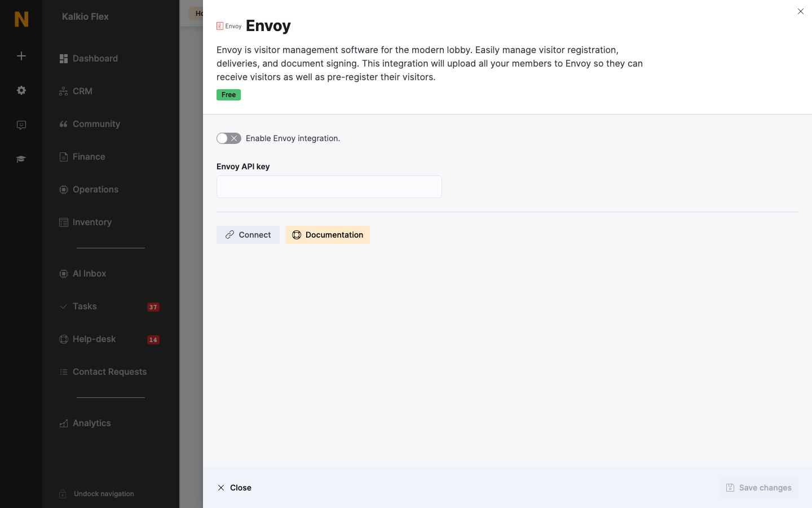Click the Help-desk badge showing 14
This screenshot has width=812, height=508.
pos(153,340)
